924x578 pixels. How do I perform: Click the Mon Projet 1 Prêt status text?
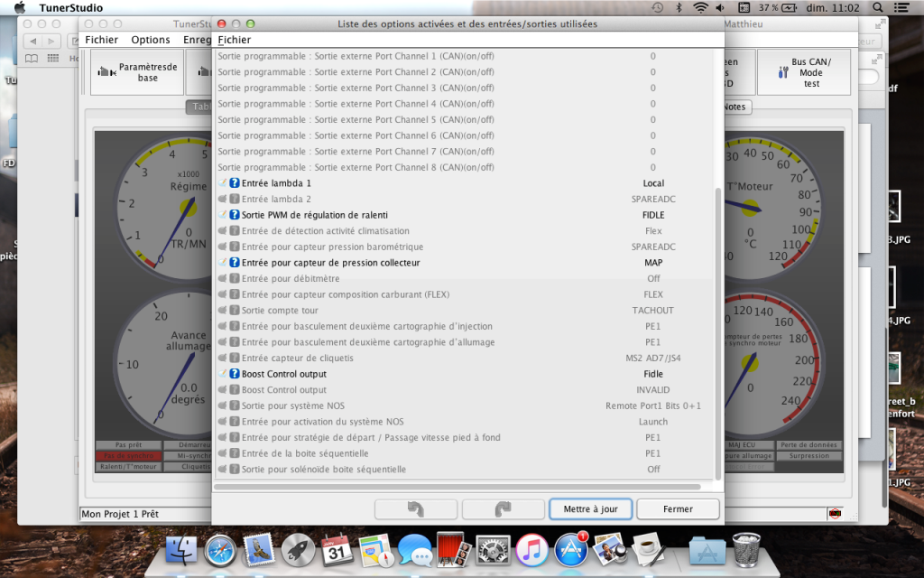tap(120, 514)
